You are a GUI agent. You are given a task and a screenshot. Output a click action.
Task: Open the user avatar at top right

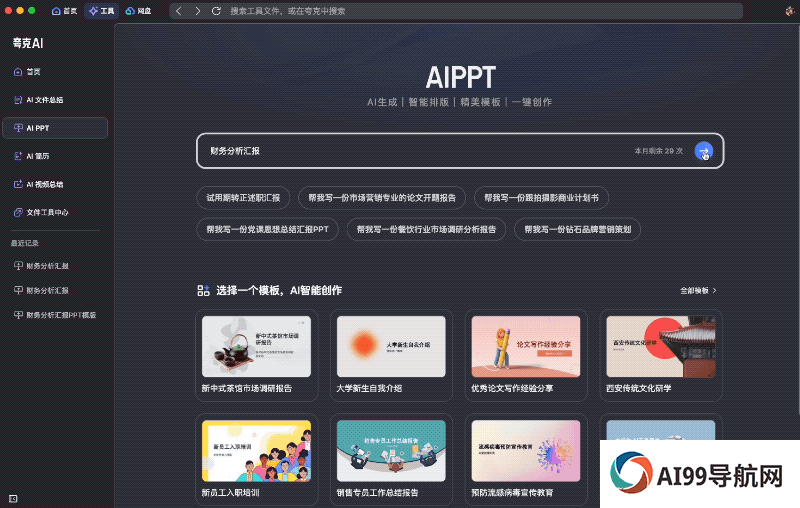[790, 11]
